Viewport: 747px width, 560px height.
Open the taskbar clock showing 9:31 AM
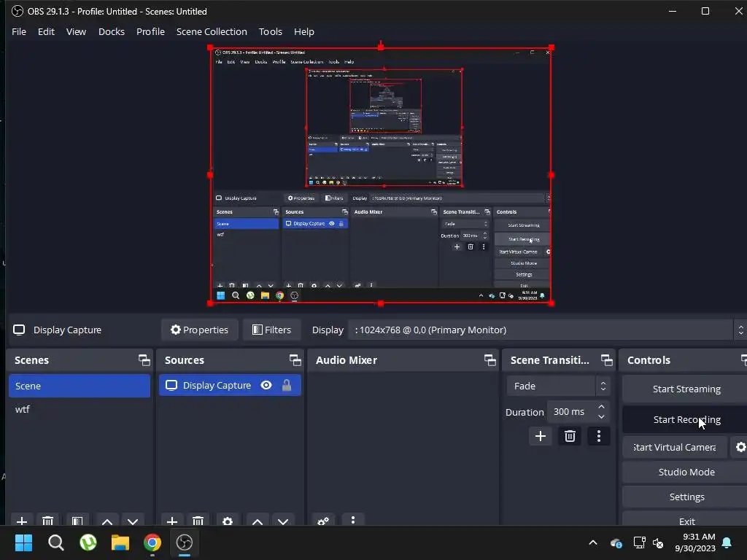(x=695, y=542)
